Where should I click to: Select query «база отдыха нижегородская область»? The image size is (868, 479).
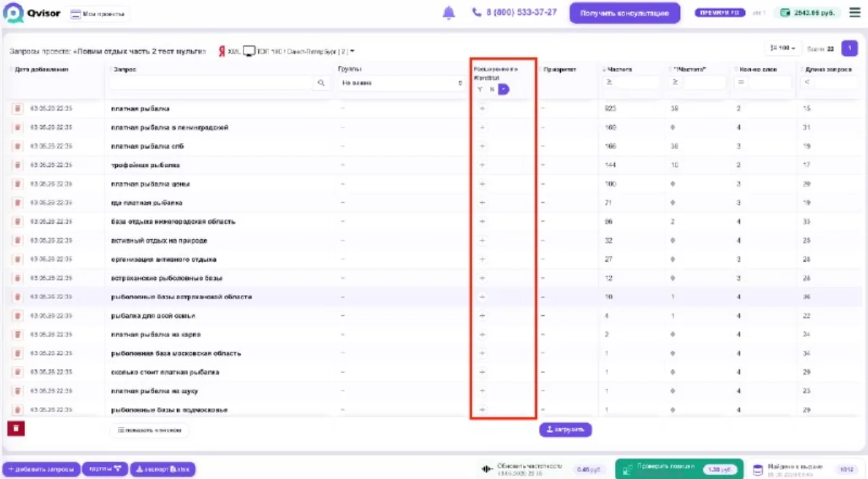tap(173, 222)
